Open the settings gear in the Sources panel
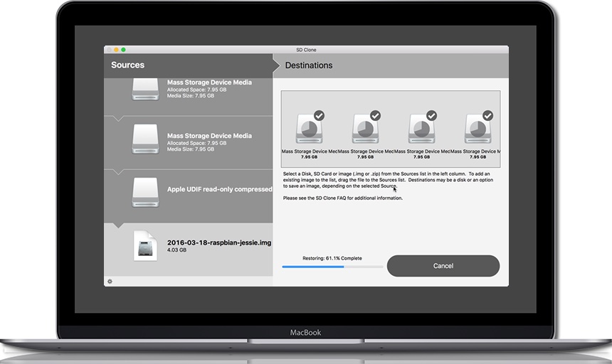The image size is (612, 364). [x=110, y=282]
